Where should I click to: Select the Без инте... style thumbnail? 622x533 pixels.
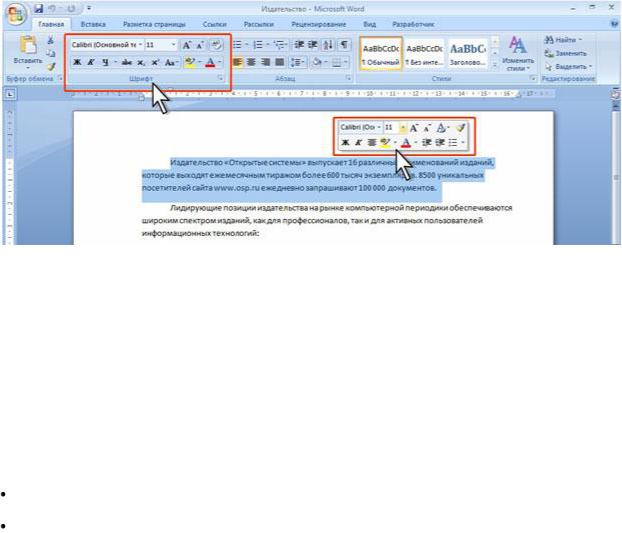(424, 54)
